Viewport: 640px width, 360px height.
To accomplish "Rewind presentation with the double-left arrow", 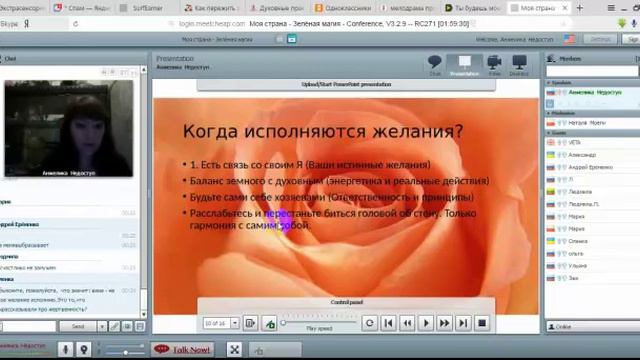I will (407, 323).
